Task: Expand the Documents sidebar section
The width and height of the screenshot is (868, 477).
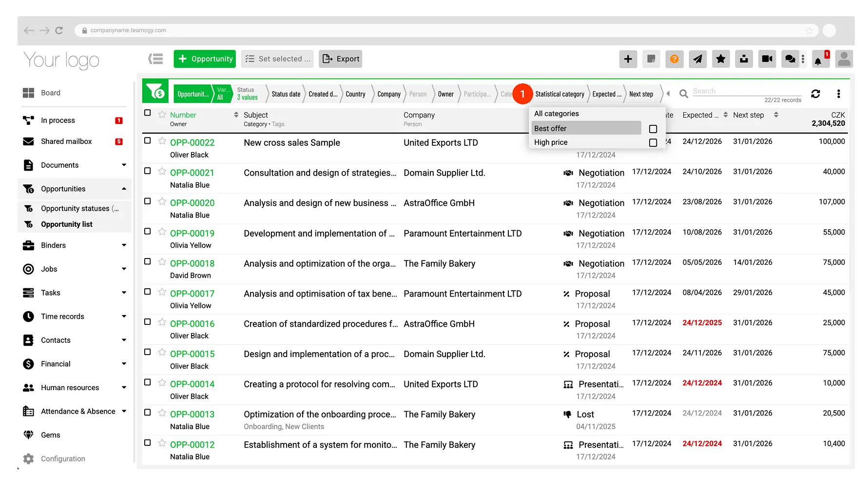Action: tap(124, 165)
